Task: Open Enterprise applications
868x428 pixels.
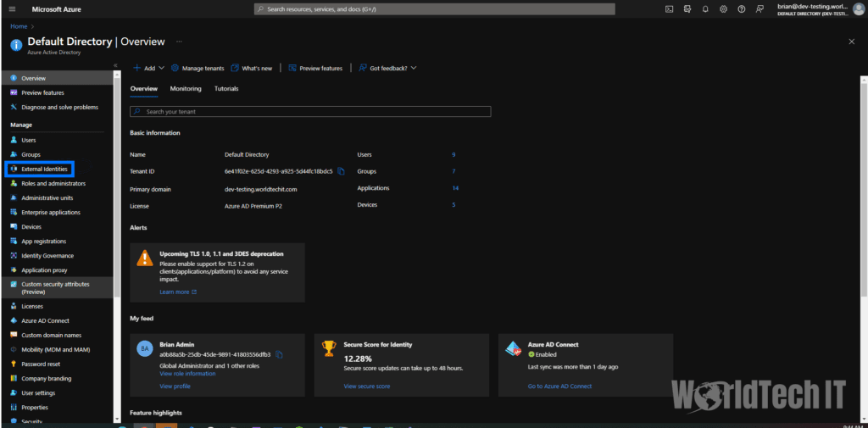Action: [53, 212]
